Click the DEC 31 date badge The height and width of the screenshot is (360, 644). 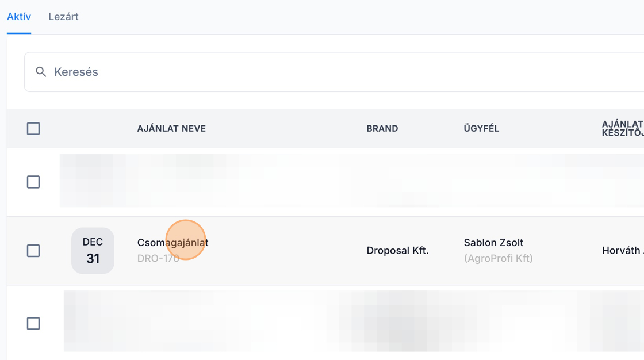[93, 251]
